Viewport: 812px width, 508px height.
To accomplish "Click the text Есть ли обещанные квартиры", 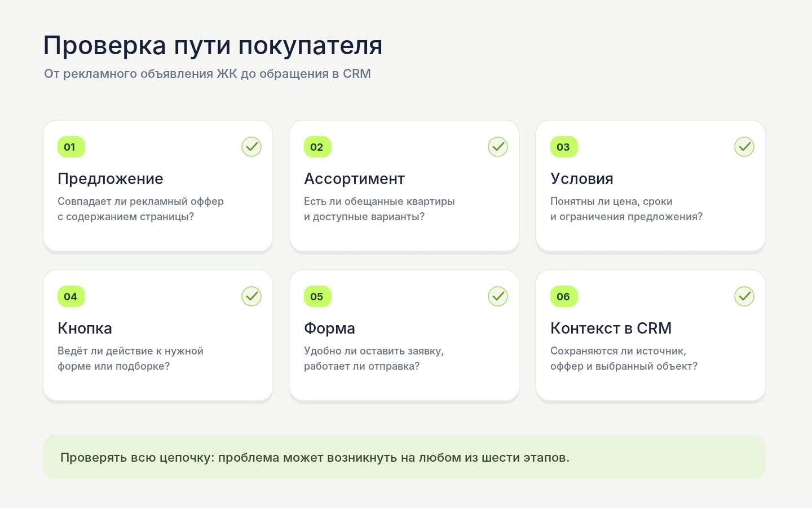I will pyautogui.click(x=379, y=202).
